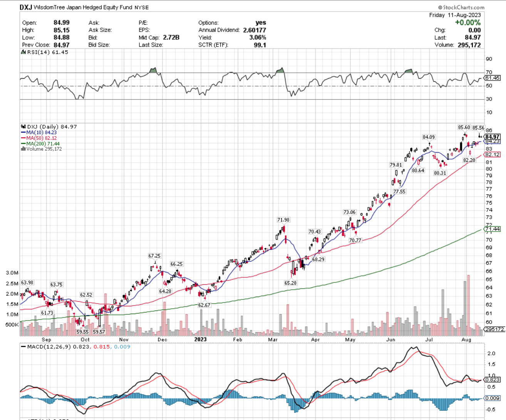Click the 82.20 price low label
The height and width of the screenshot is (420, 506).
click(x=469, y=160)
